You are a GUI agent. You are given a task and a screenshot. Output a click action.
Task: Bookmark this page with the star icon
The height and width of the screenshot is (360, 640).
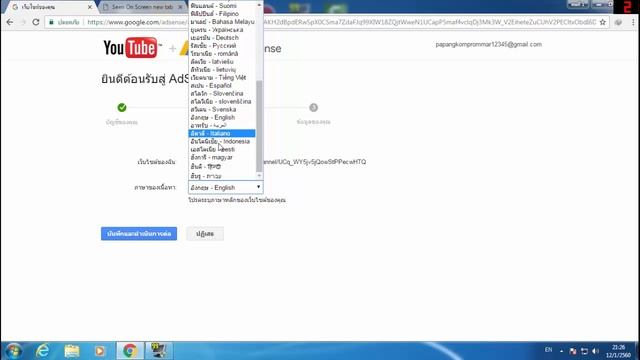tap(603, 22)
